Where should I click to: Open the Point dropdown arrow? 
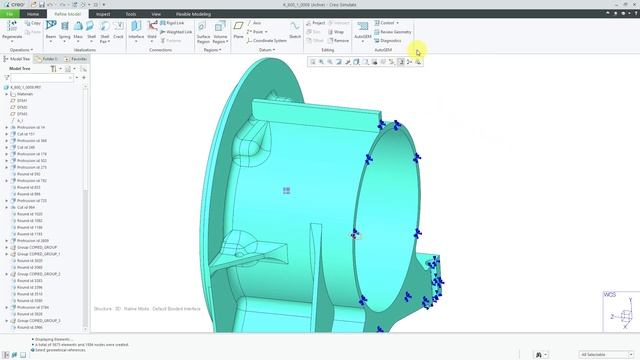tap(266, 32)
